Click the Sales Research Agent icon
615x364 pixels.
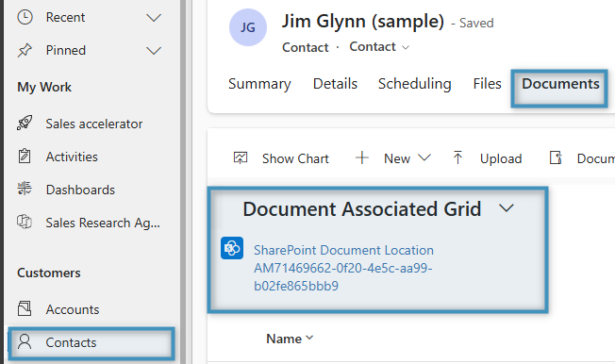[x=25, y=222]
